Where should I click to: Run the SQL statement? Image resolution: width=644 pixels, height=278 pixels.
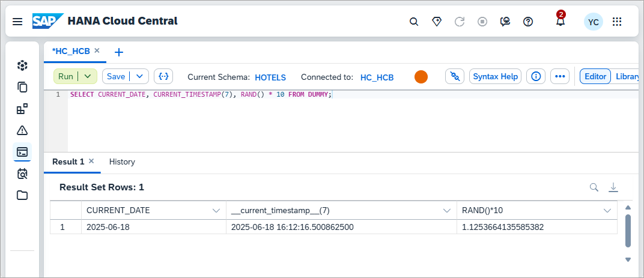coord(65,76)
